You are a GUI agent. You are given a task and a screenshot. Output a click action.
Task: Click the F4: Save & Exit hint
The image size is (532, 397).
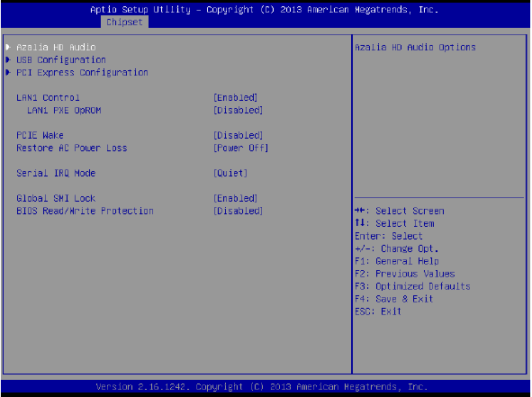pyautogui.click(x=394, y=299)
